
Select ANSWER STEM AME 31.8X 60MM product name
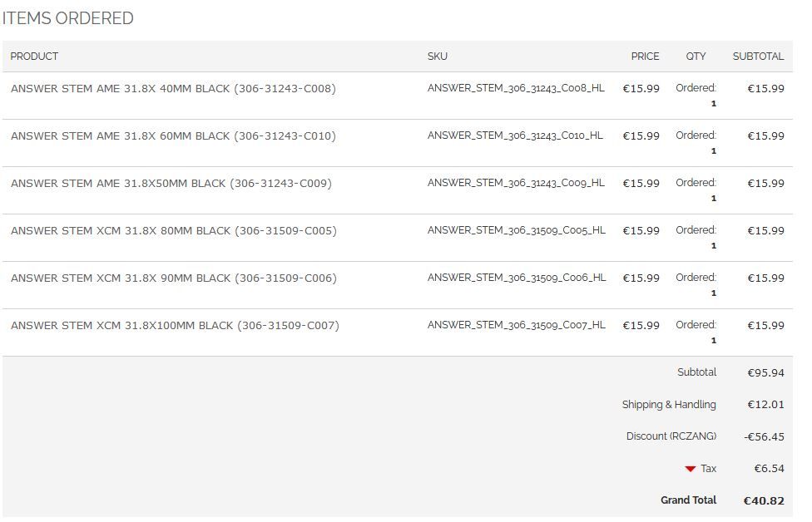[x=174, y=136]
